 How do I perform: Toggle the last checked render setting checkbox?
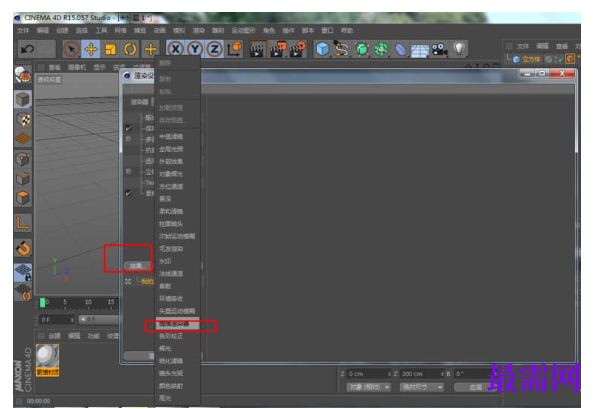(128, 193)
